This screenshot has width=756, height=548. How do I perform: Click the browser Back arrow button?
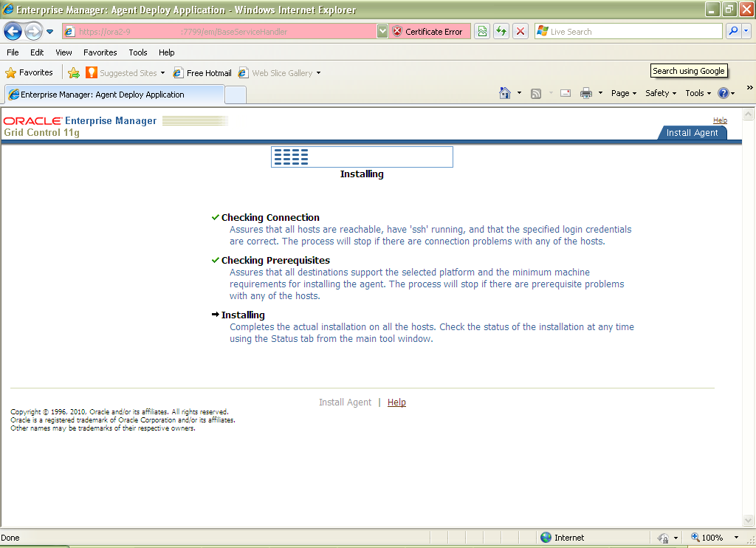tap(13, 32)
